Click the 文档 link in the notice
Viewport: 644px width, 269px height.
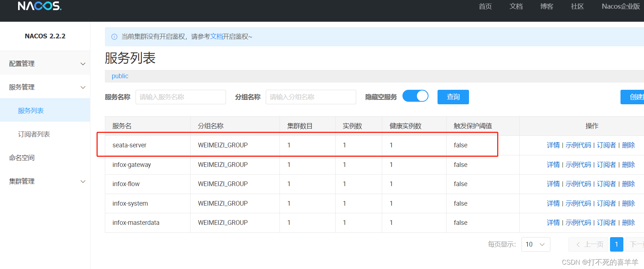pyautogui.click(x=217, y=37)
